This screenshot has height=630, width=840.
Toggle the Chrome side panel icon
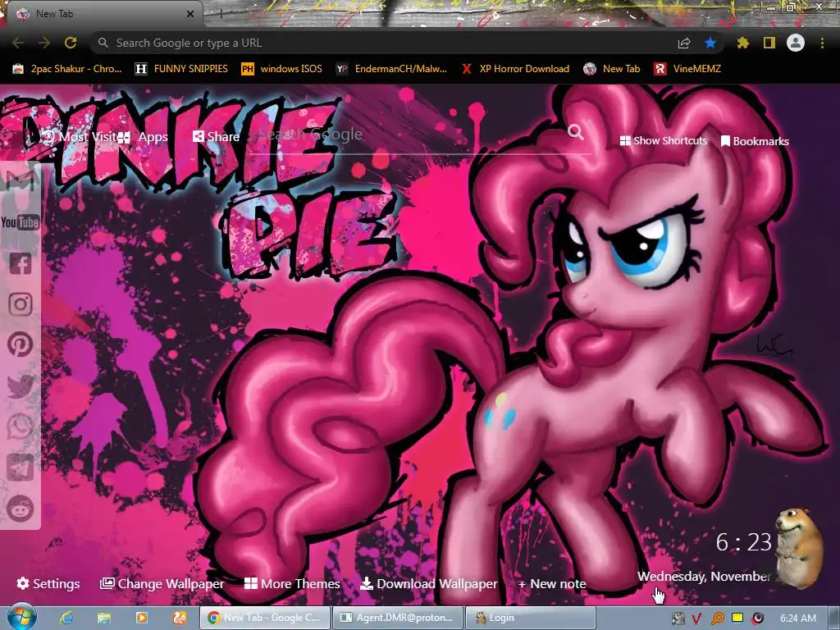tap(769, 43)
